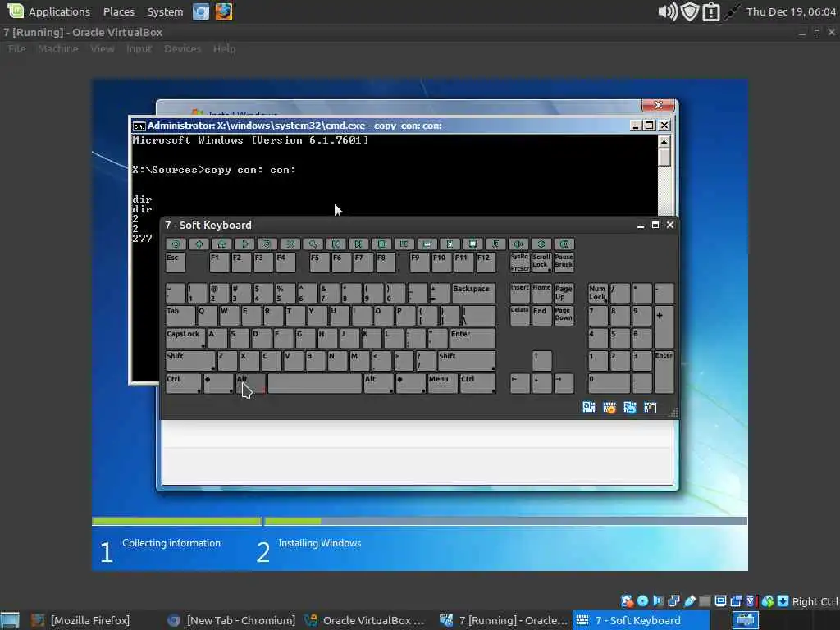Open the Input menu

(139, 48)
